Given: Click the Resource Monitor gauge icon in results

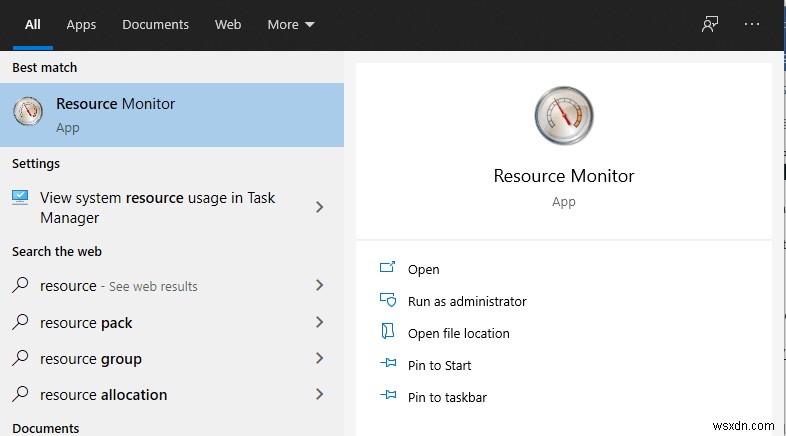Looking at the screenshot, I should pyautogui.click(x=28, y=113).
